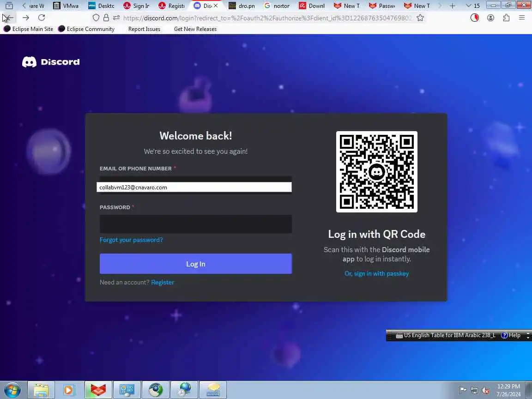Click US English Table for IBM Arabic keyboard
Image resolution: width=532 pixels, height=399 pixels.
(x=446, y=335)
